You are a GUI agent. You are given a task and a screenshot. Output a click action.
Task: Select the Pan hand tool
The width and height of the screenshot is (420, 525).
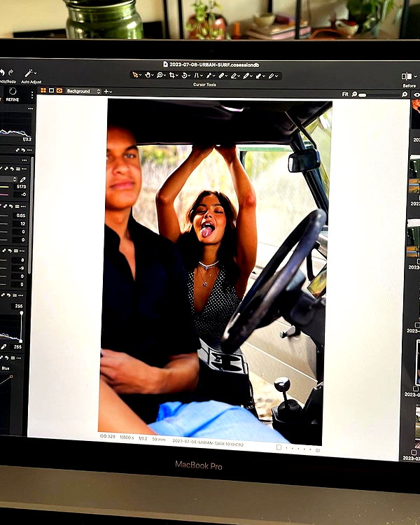148,75
